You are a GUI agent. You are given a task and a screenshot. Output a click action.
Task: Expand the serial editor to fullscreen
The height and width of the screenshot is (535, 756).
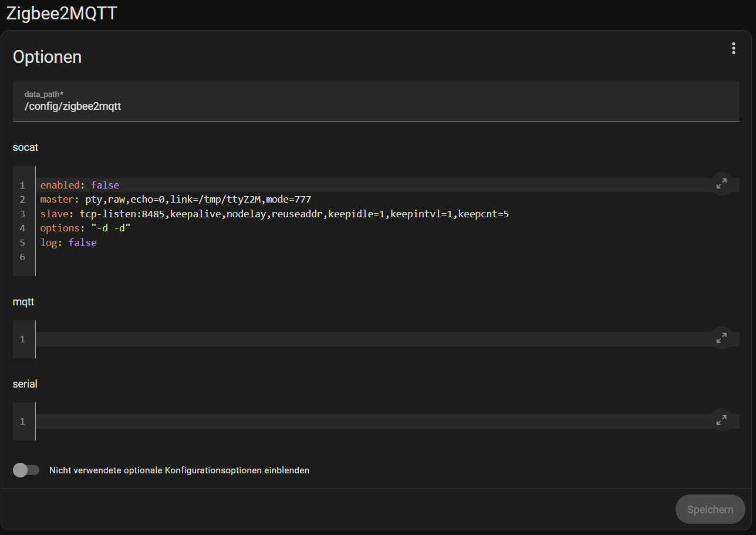[x=721, y=420]
